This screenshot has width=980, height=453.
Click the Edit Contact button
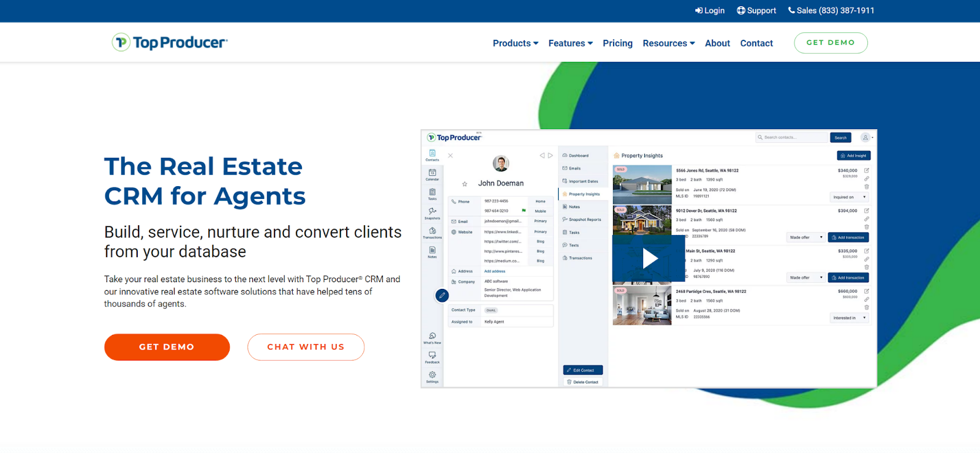tap(583, 370)
